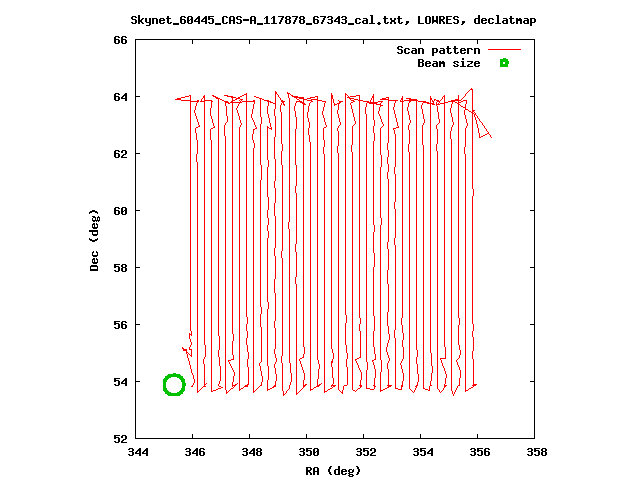Click the RA axis value 354
Screen dimensions: 640x480
tap(423, 452)
